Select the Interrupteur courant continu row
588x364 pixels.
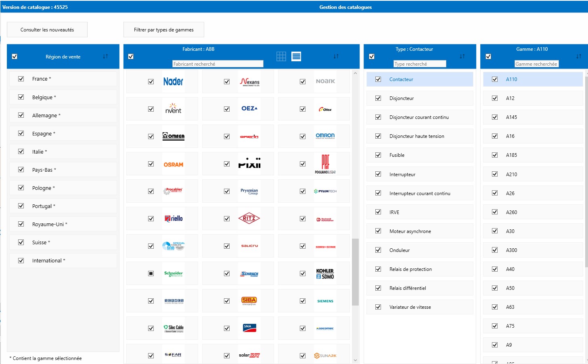(x=420, y=193)
